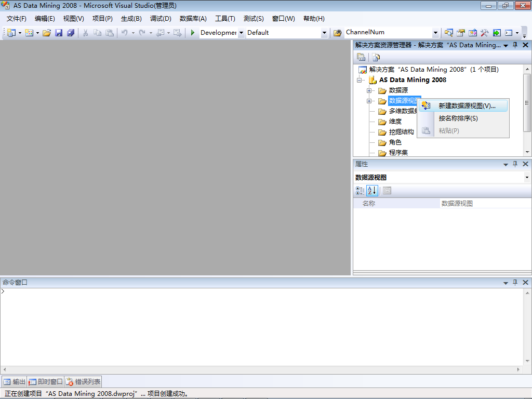The height and width of the screenshot is (399, 532).
Task: Click the Find in Files binoculars icon
Action: point(337,33)
